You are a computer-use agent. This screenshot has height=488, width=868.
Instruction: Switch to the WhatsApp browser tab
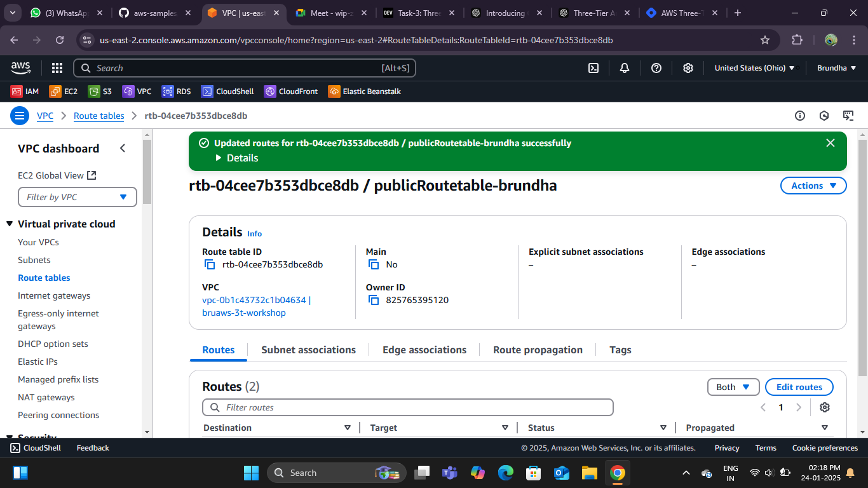pyautogui.click(x=67, y=13)
